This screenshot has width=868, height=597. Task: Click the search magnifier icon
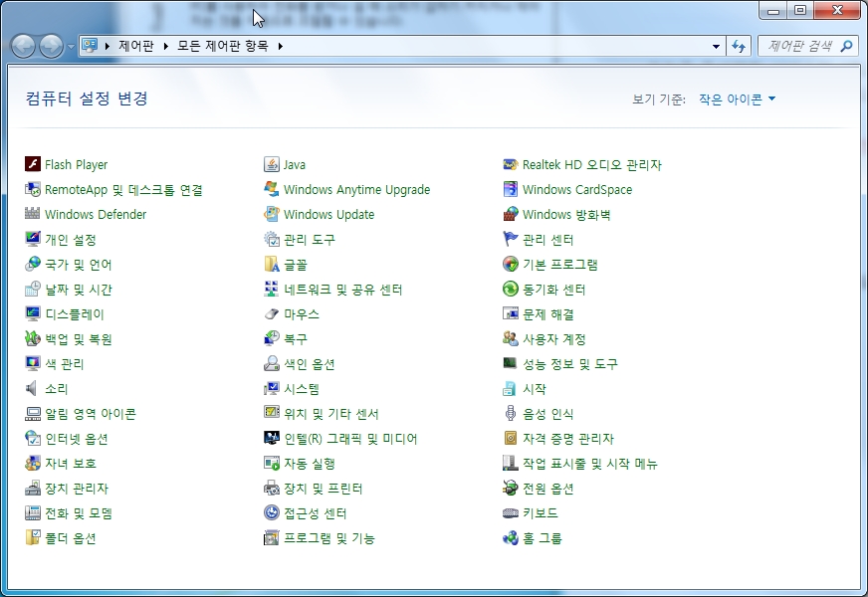point(846,46)
